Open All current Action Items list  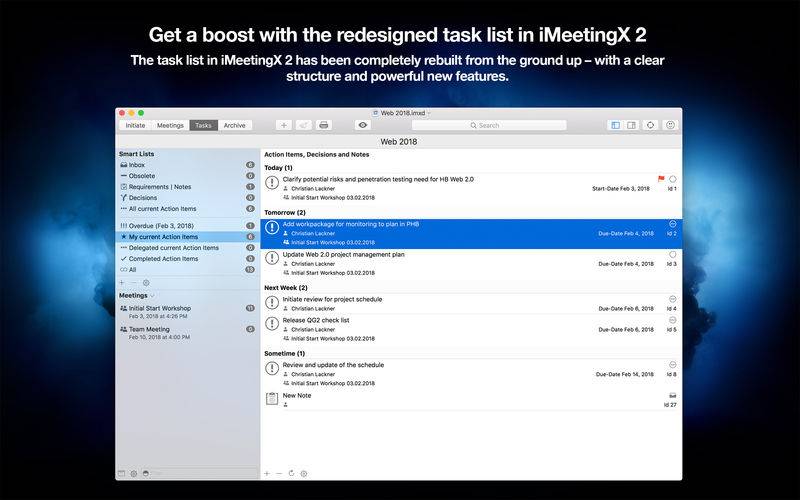point(188,209)
